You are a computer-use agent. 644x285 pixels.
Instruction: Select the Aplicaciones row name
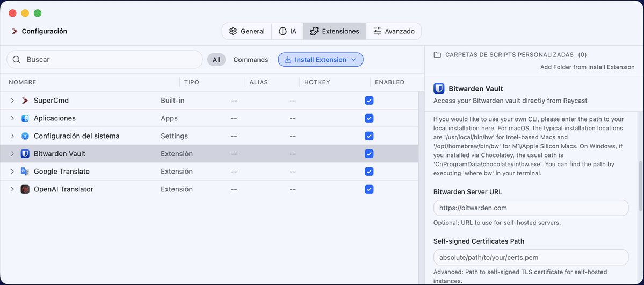tap(55, 118)
